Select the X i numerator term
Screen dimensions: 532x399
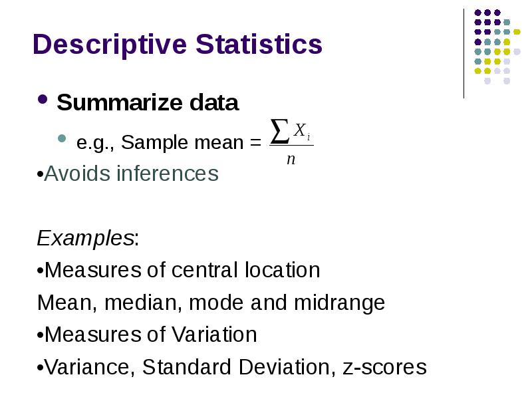pyautogui.click(x=302, y=132)
